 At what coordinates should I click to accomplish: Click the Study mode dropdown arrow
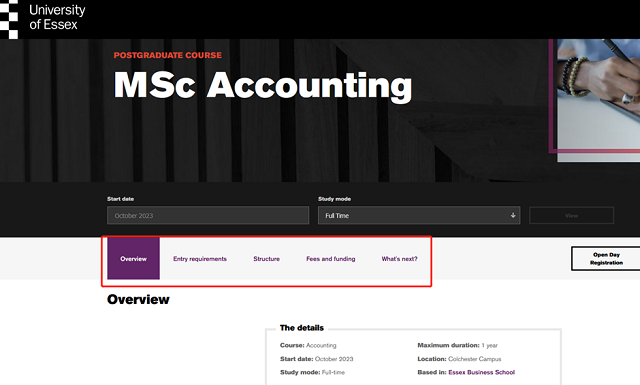pyautogui.click(x=513, y=215)
